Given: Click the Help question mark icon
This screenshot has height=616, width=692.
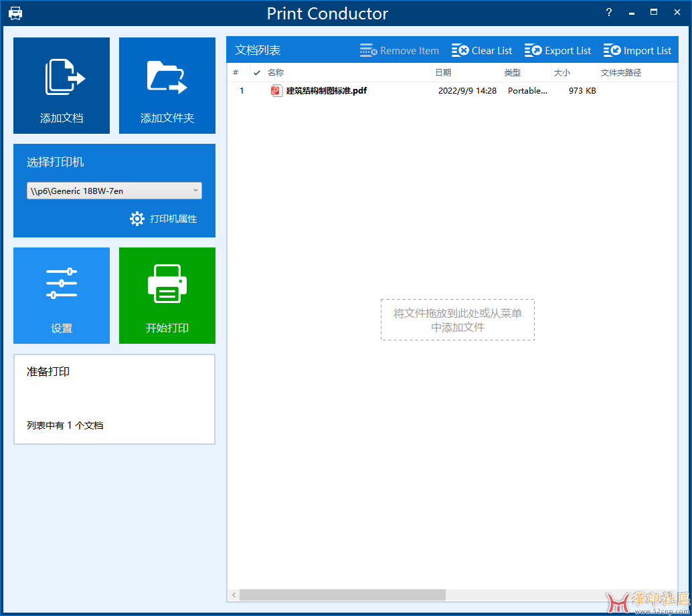Looking at the screenshot, I should pos(609,12).
